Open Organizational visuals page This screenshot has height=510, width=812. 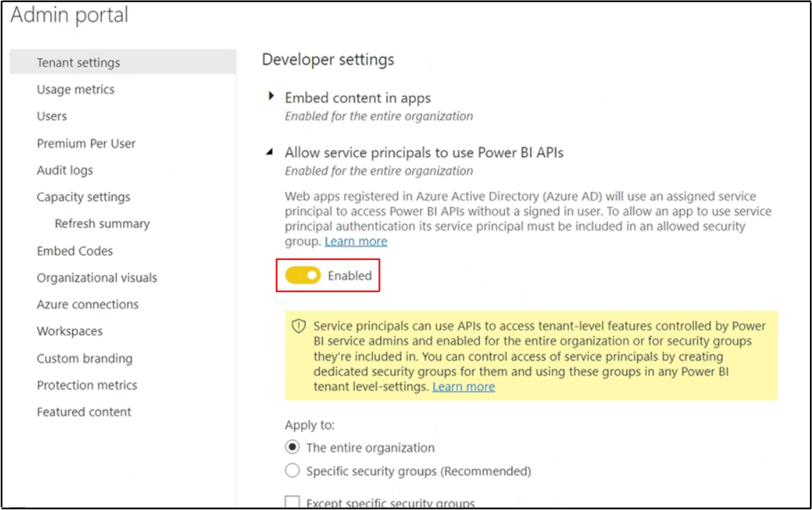point(97,278)
